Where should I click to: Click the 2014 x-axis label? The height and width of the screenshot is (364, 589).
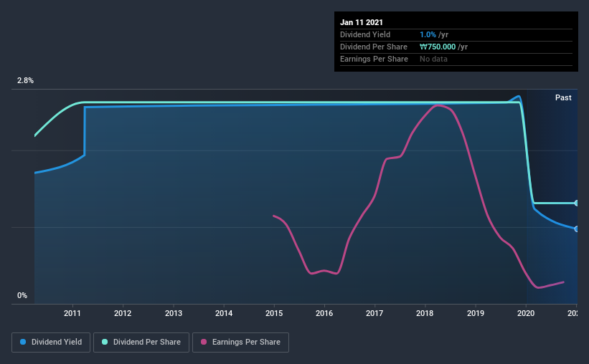click(224, 313)
